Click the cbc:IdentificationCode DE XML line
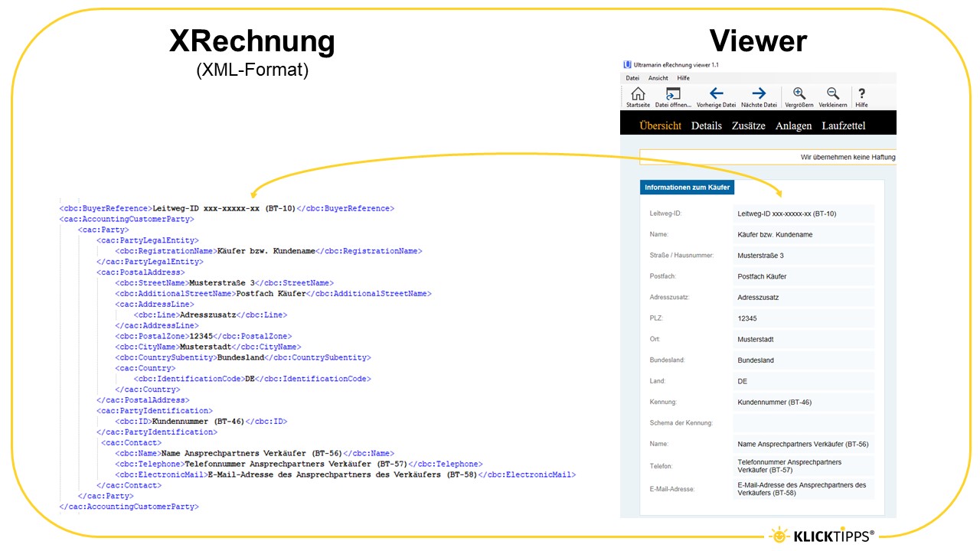 point(252,379)
